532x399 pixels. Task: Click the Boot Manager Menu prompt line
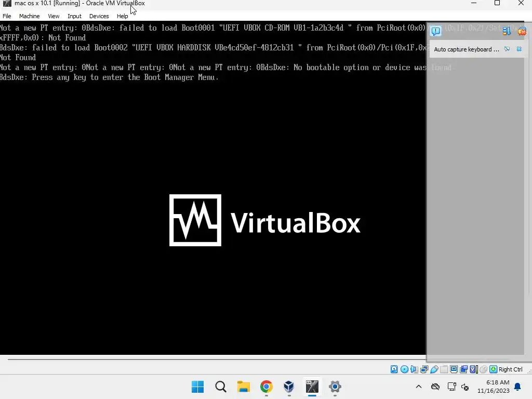click(x=109, y=77)
